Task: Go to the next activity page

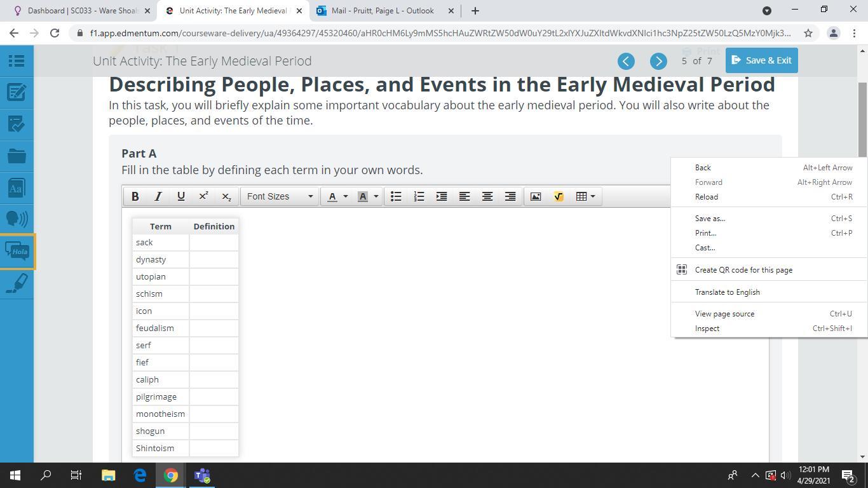Action: tap(658, 61)
